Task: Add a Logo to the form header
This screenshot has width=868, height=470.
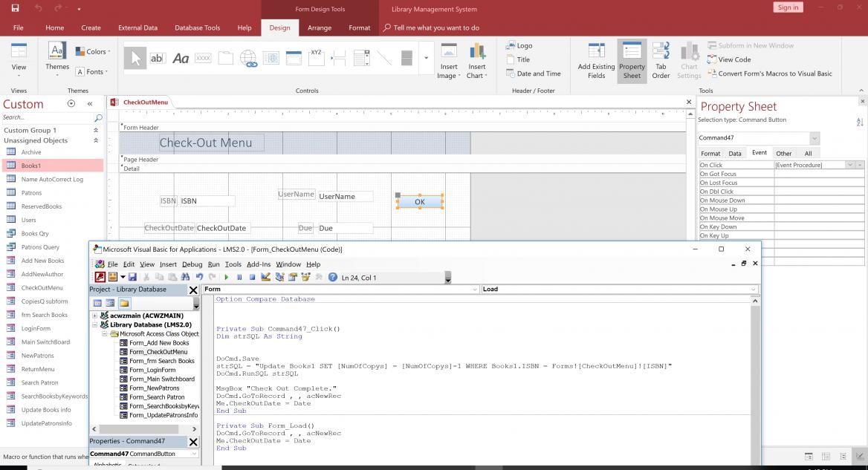Action: click(519, 46)
